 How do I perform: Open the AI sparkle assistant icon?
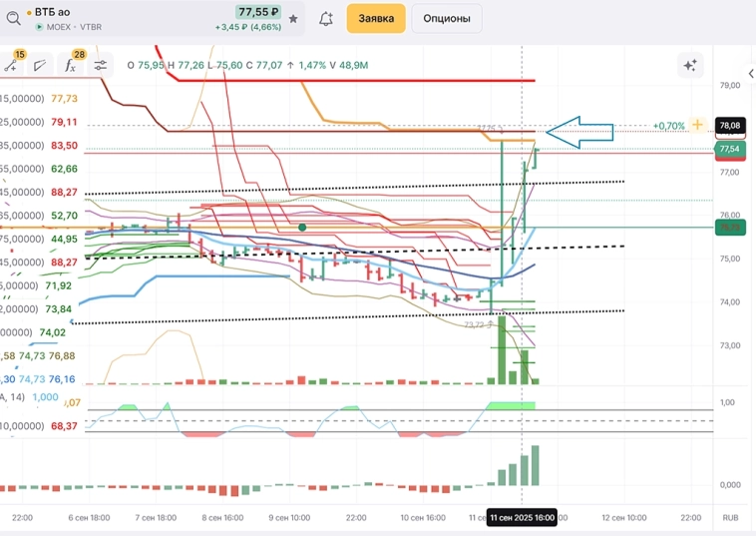(690, 65)
